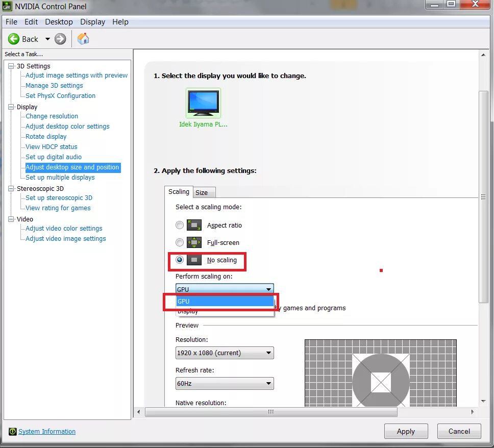Choose GPU from the dropdown list
Screen dimensions: 494x448
coord(225,301)
